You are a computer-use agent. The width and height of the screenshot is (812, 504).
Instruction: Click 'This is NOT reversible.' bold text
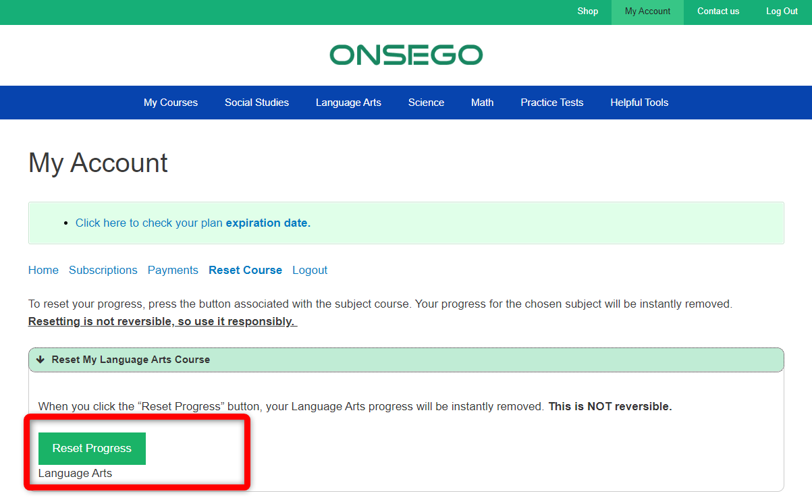coord(610,407)
